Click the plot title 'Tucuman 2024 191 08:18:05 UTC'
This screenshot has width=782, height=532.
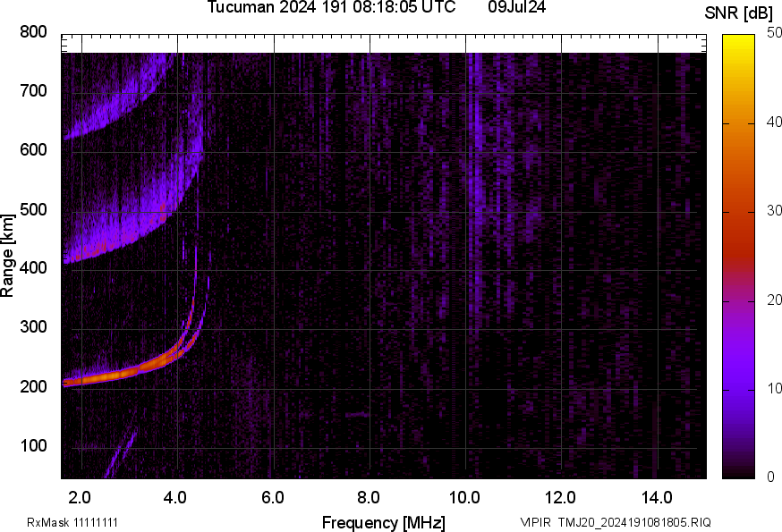(331, 7)
